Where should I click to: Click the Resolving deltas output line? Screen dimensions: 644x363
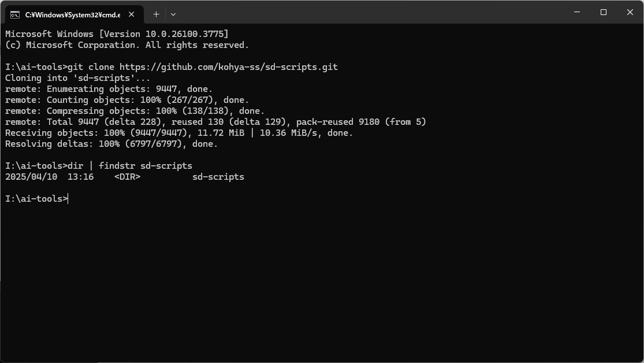pyautogui.click(x=111, y=144)
